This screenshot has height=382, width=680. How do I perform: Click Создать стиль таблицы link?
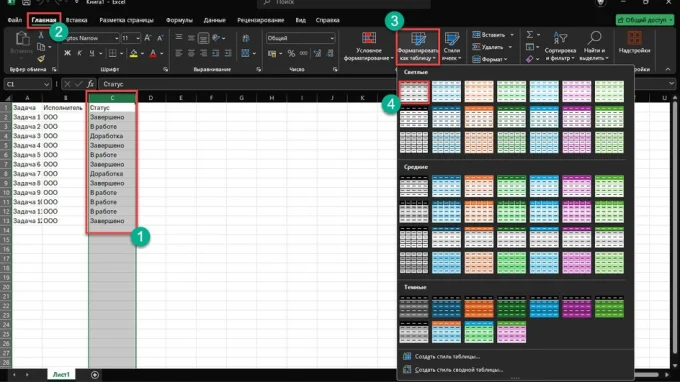447,356
